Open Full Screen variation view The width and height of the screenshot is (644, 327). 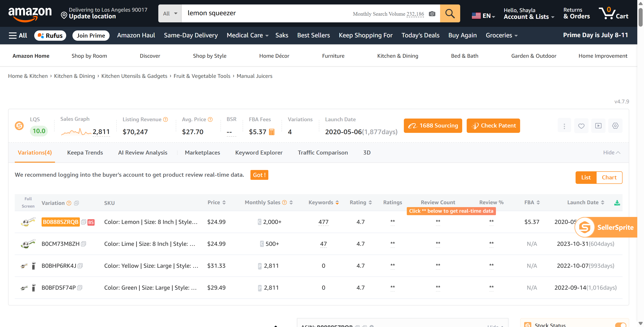pos(28,202)
